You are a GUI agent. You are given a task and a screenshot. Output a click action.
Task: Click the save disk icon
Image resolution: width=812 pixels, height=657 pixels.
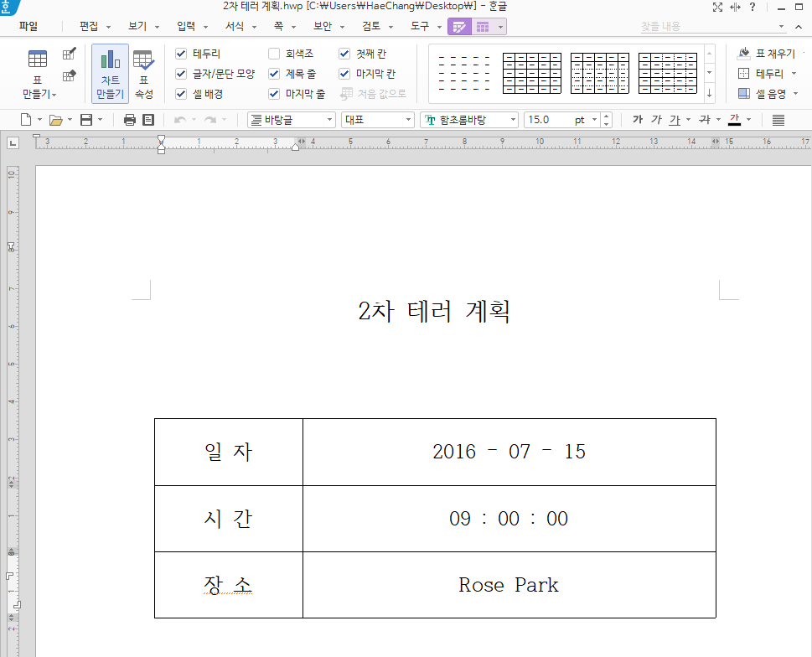(x=86, y=120)
